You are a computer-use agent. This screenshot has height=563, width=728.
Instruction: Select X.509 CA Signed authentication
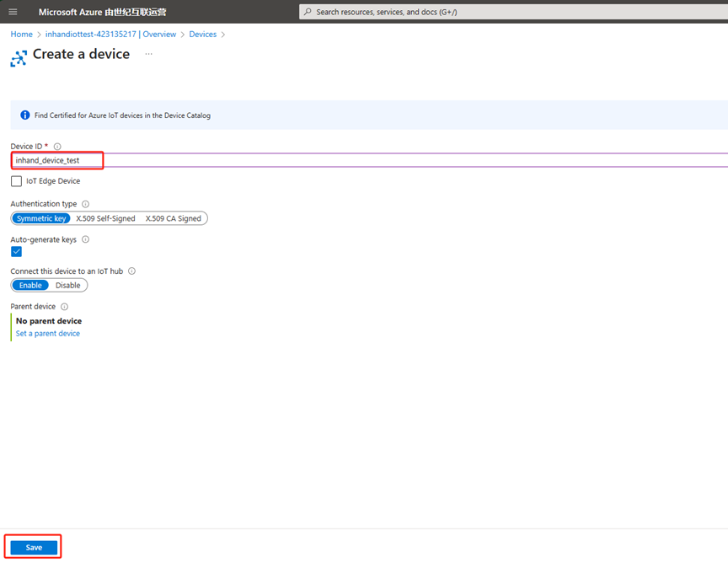click(x=173, y=218)
